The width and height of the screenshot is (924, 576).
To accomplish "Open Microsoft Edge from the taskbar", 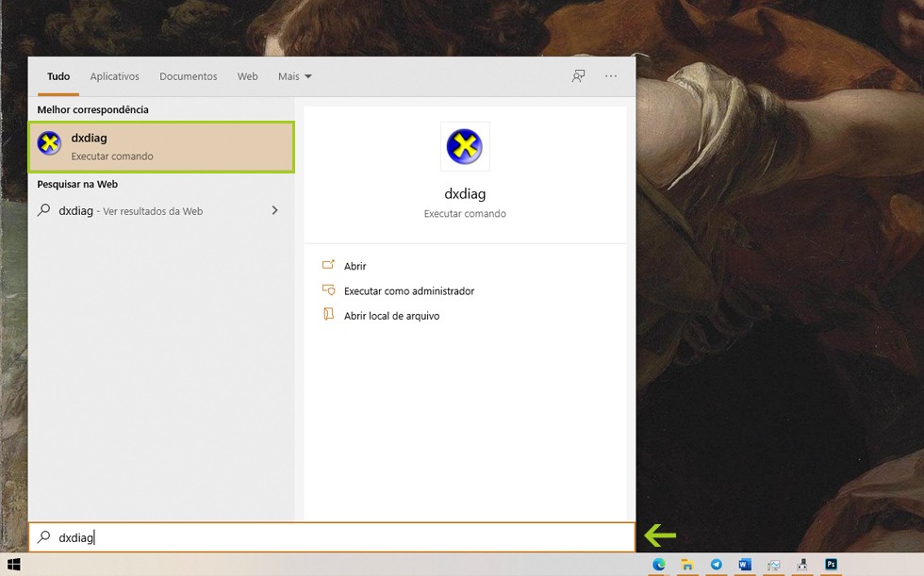I will (x=659, y=565).
